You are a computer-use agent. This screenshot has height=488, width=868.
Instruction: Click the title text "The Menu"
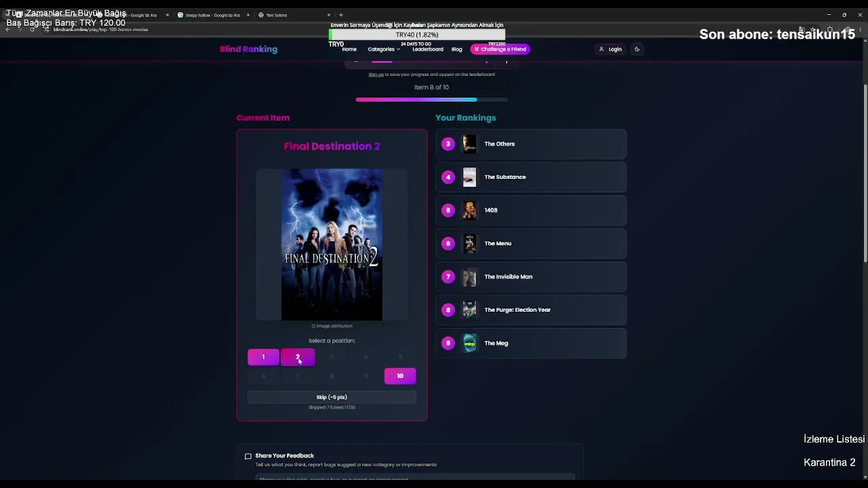498,243
